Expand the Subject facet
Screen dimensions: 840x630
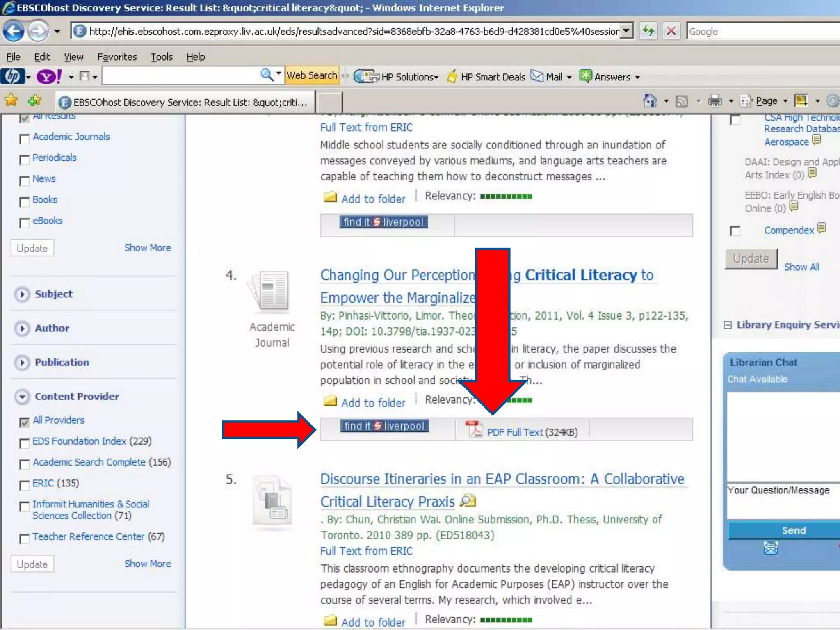click(x=22, y=294)
